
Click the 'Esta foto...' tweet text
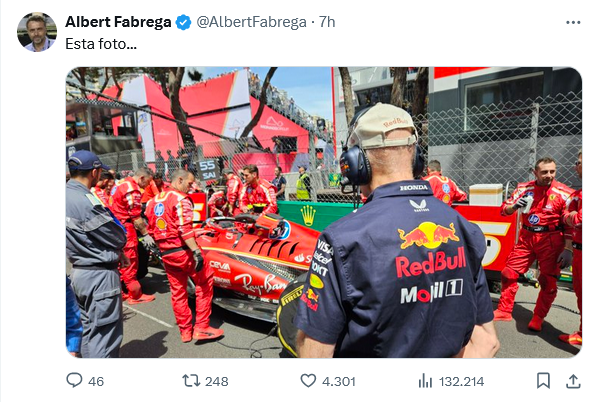(x=101, y=44)
